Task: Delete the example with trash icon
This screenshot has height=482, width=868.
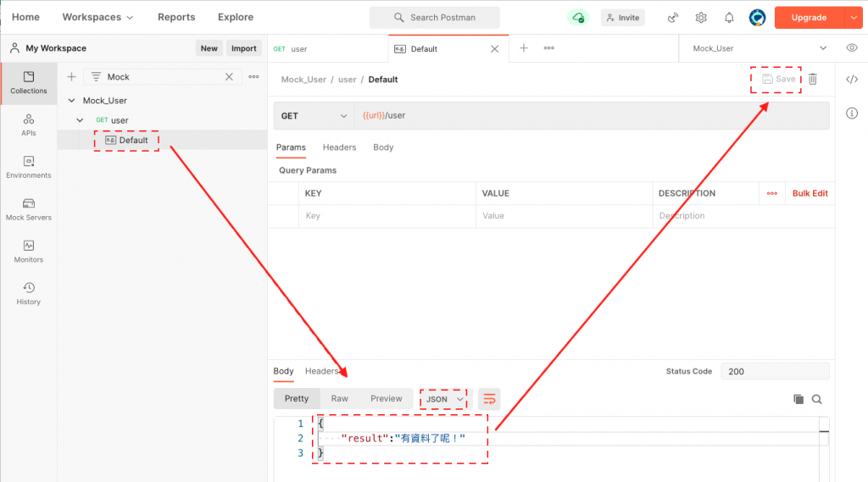Action: pos(813,79)
